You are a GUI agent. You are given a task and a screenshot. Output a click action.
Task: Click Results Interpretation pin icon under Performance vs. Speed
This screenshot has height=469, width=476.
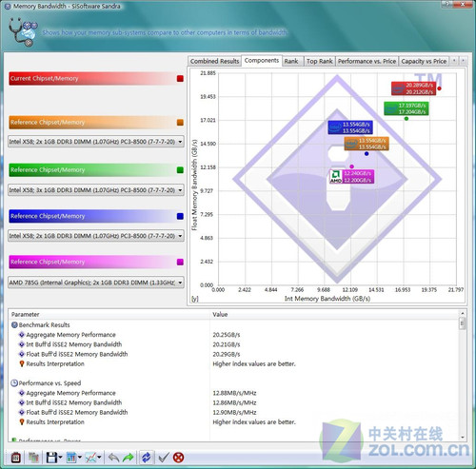pyautogui.click(x=22, y=422)
